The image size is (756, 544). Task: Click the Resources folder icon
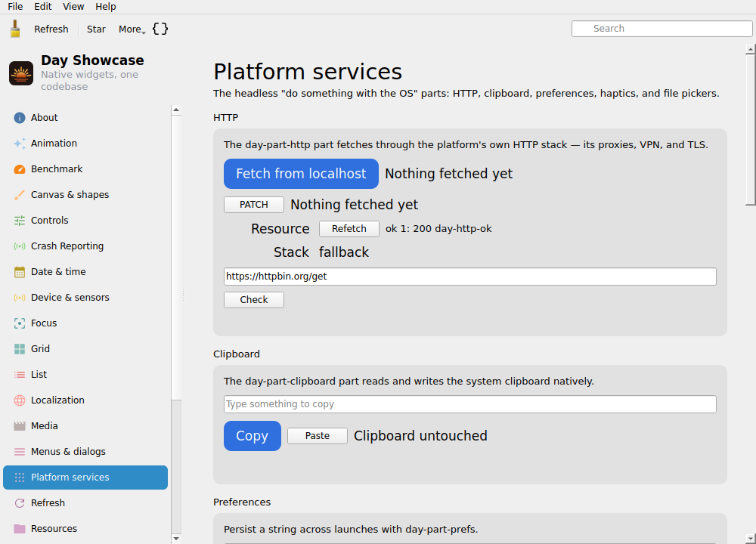coord(20,529)
